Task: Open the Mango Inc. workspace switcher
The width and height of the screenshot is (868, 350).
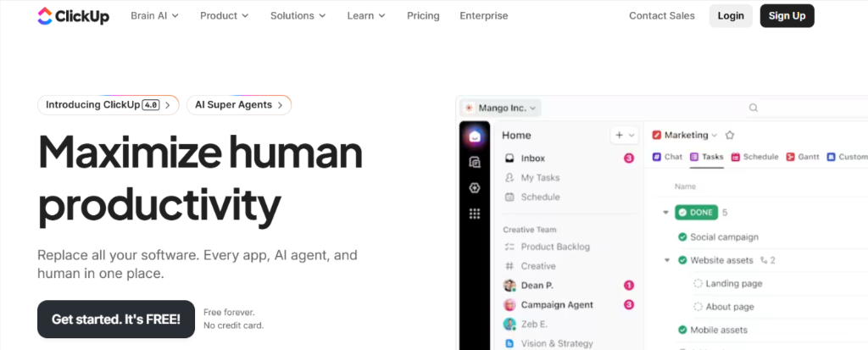Action: coord(502,108)
